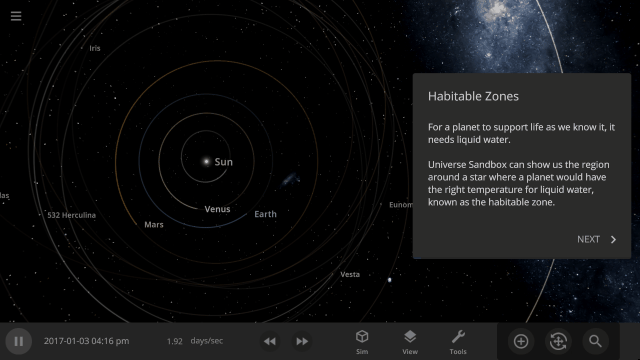The height and width of the screenshot is (360, 640).
Task: Open the View layers menu
Action: 410,342
